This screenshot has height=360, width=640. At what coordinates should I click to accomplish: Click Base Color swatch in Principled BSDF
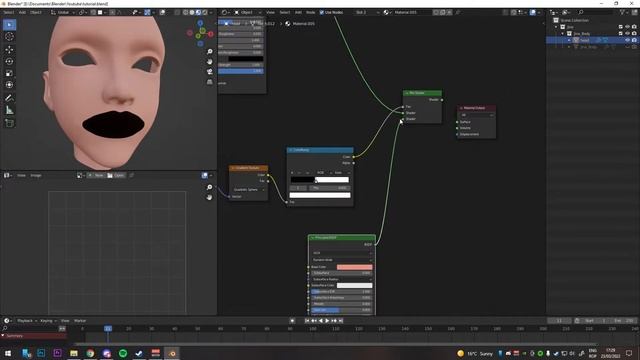click(354, 267)
